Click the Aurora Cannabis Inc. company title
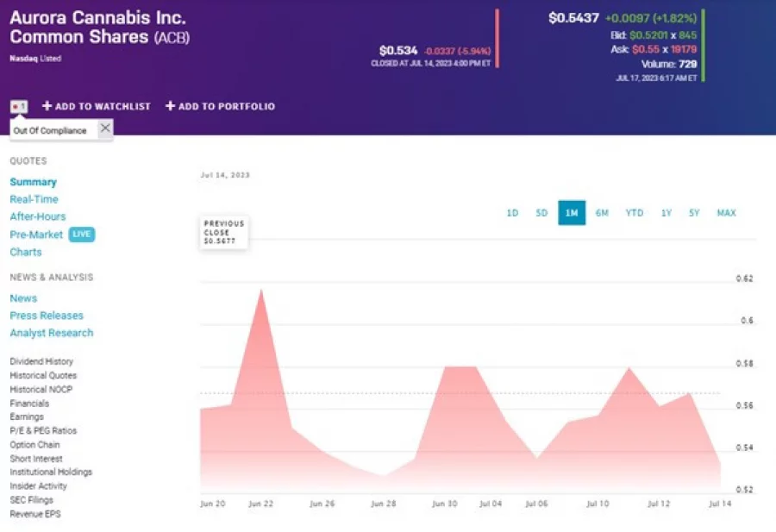The image size is (776, 532). click(x=98, y=18)
